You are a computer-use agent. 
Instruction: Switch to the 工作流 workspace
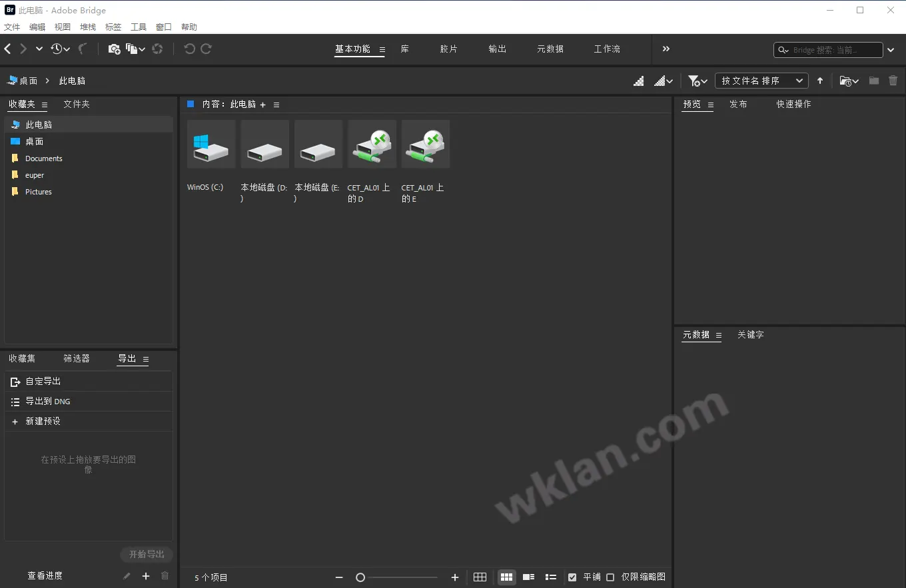click(607, 49)
